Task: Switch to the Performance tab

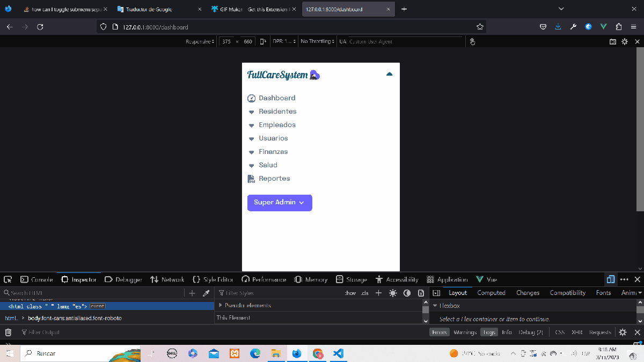Action: (264, 279)
